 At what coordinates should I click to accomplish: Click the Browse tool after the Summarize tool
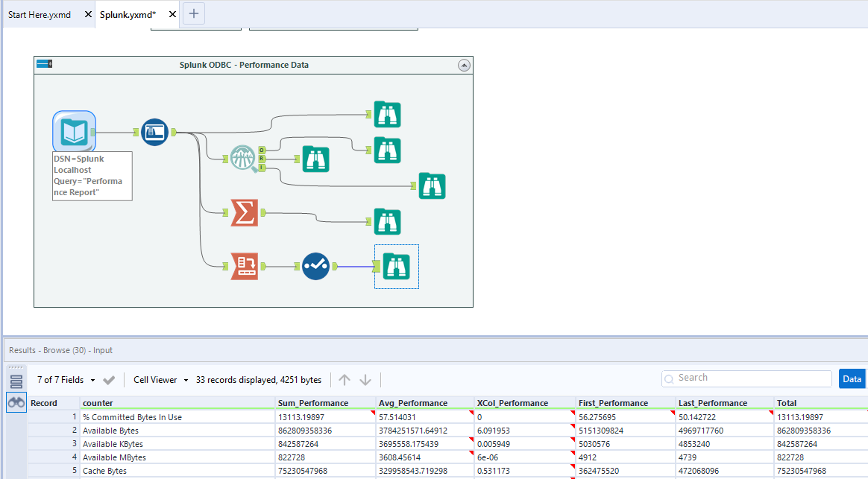point(387,221)
